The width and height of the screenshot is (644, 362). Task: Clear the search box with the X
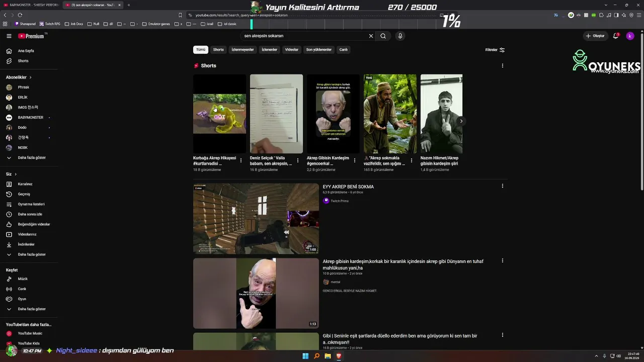[371, 36]
